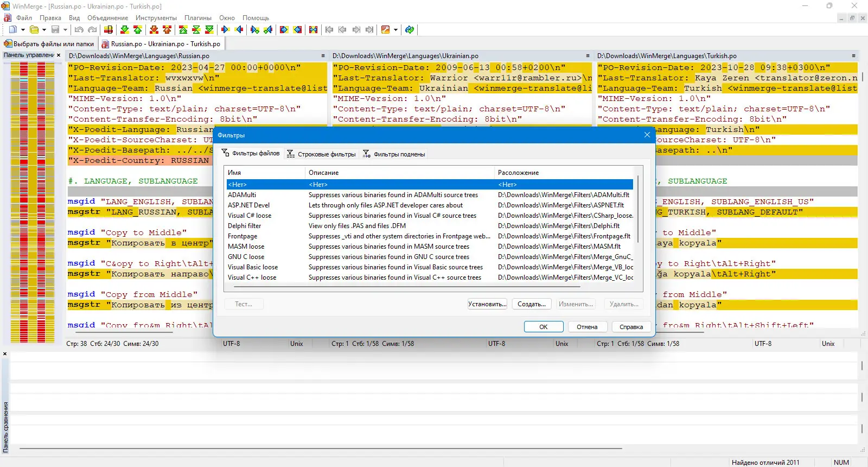Select the Russian.po - Ukrainian.po - Turkish.po tab
This screenshot has width=868, height=467.
(x=161, y=44)
